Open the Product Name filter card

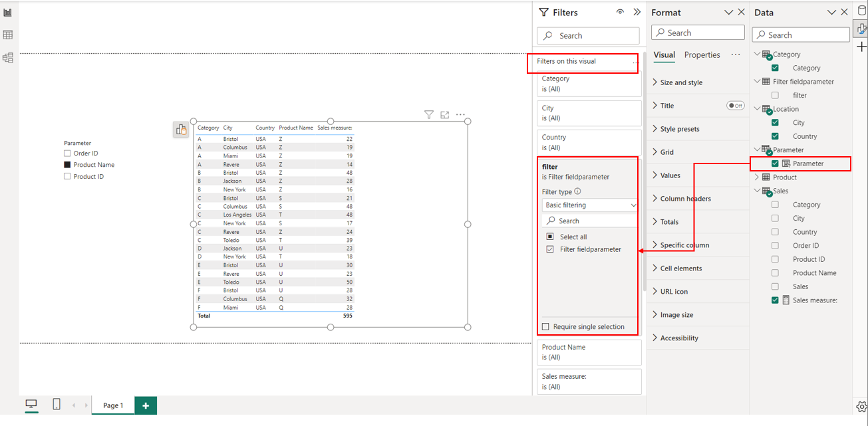[589, 352]
